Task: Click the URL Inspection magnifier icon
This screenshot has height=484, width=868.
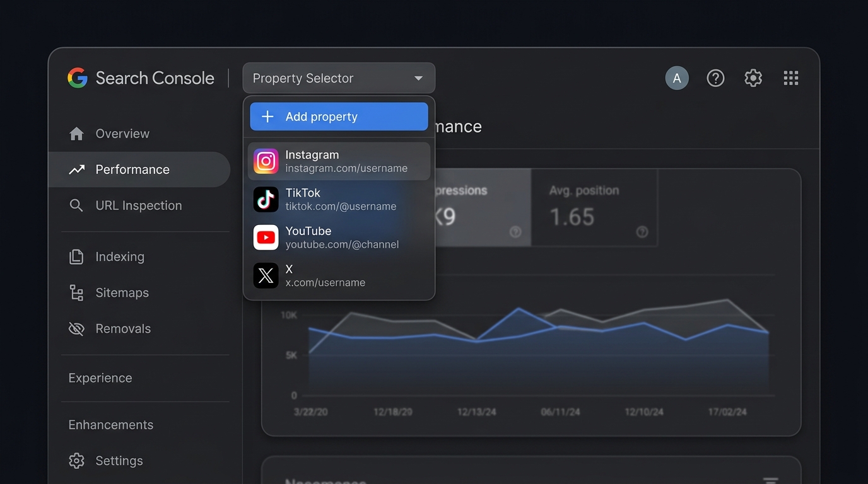Action: coord(76,205)
